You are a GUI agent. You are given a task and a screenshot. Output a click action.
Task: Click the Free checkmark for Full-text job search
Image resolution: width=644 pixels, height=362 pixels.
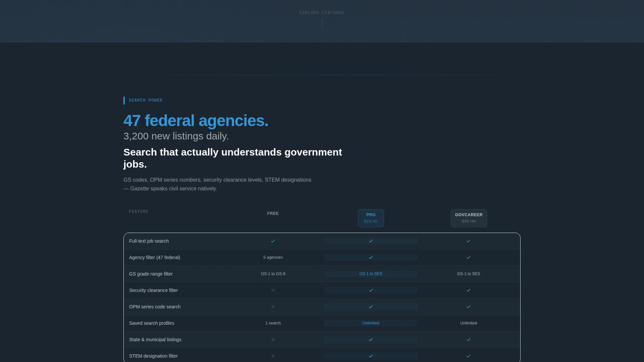coord(273,241)
